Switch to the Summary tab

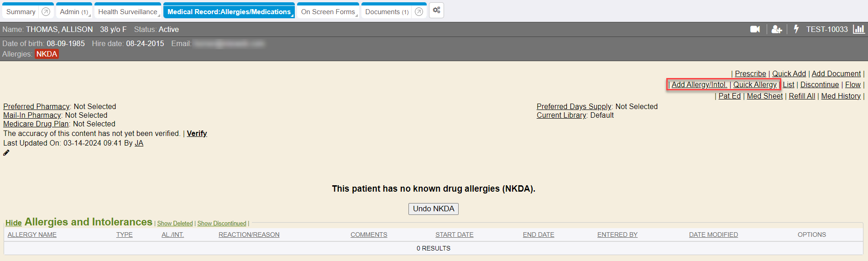(21, 12)
